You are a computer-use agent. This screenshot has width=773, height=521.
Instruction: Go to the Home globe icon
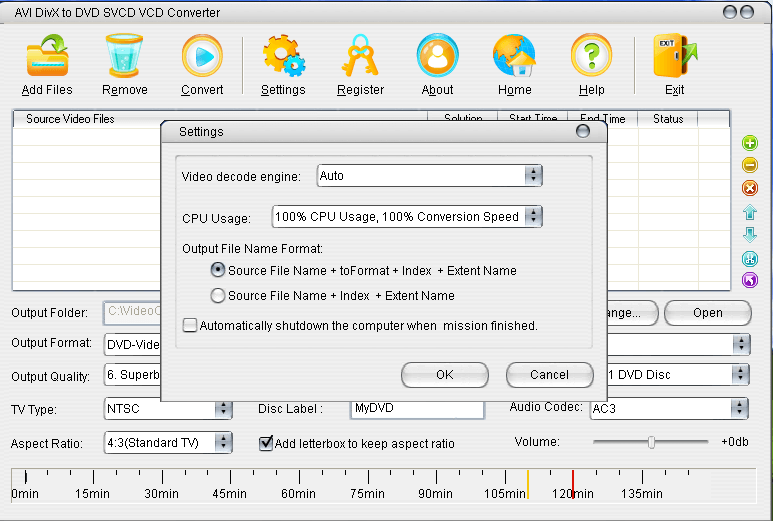click(514, 56)
